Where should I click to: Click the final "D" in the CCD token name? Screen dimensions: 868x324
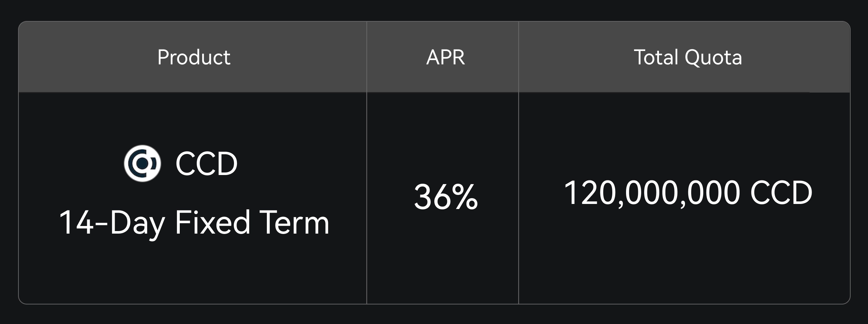(227, 164)
